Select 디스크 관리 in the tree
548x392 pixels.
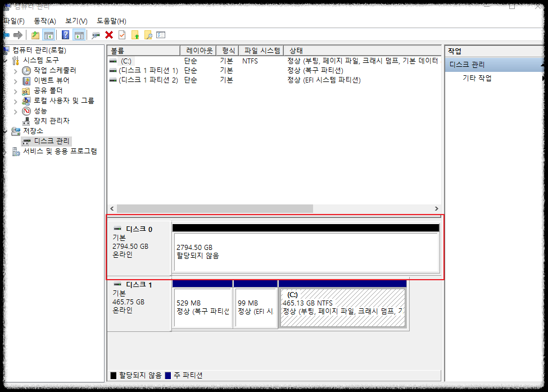point(52,141)
